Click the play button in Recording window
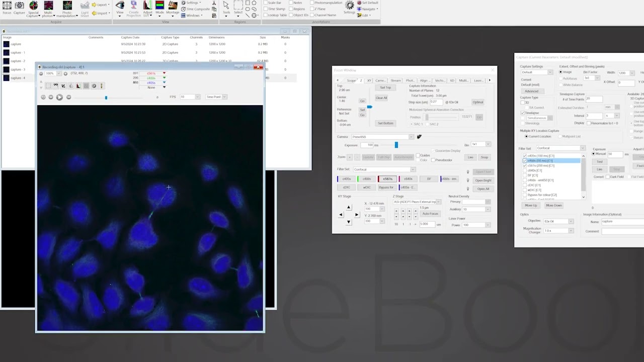This screenshot has height=362, width=644. [59, 97]
